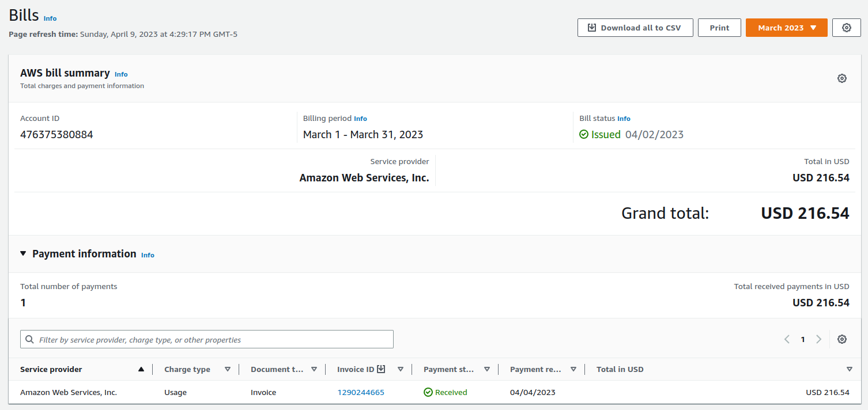Open Info link beside Billing period

tap(360, 119)
